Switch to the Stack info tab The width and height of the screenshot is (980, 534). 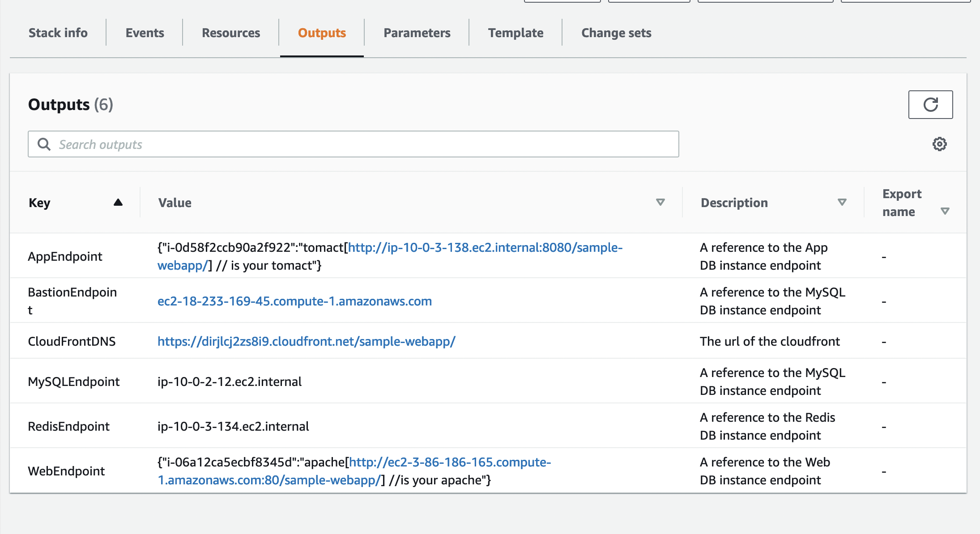(58, 33)
